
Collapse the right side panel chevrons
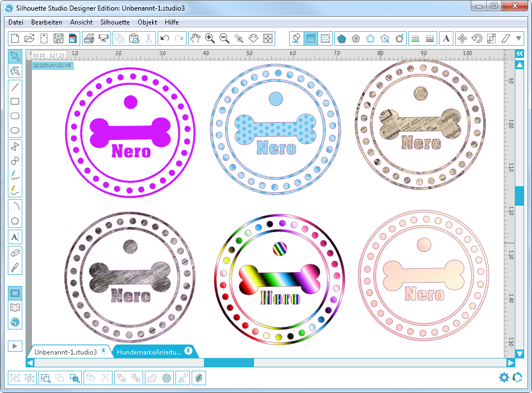(x=519, y=54)
